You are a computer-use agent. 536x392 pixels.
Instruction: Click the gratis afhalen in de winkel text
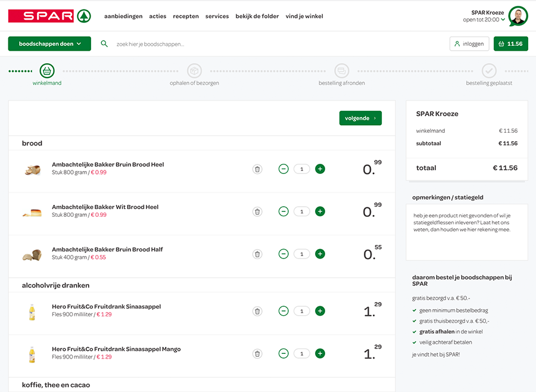(x=451, y=331)
